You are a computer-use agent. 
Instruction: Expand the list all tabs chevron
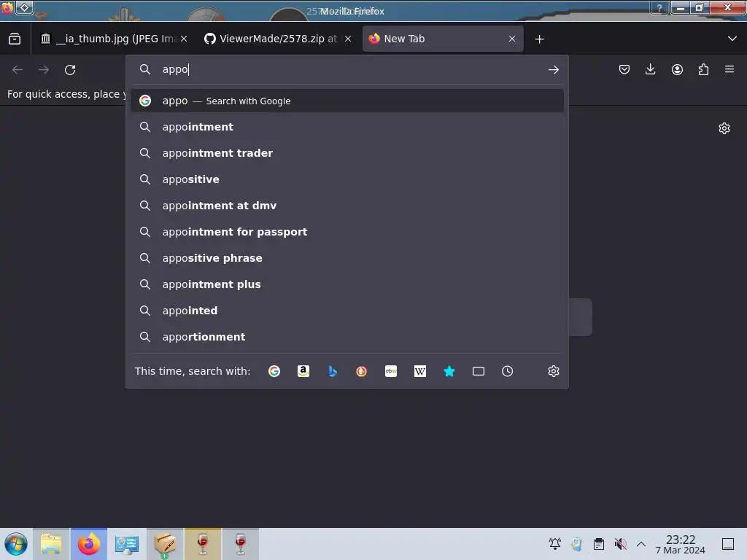click(x=732, y=39)
